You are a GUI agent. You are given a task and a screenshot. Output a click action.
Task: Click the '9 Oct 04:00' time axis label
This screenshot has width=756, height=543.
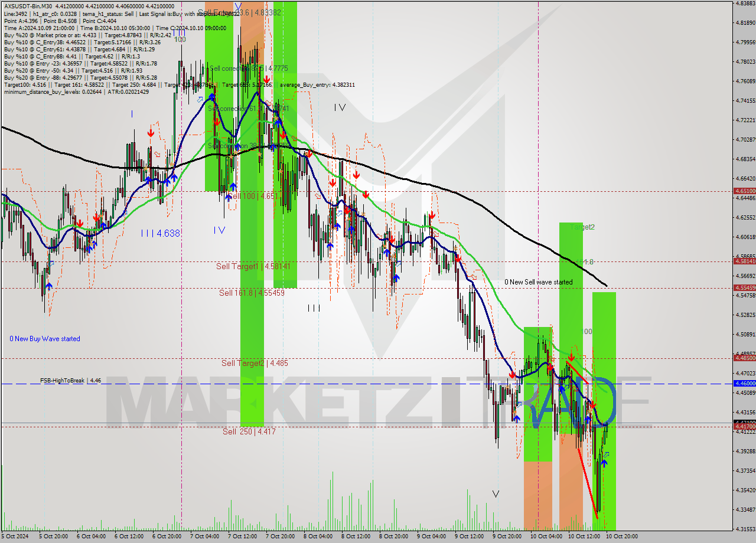click(x=431, y=537)
